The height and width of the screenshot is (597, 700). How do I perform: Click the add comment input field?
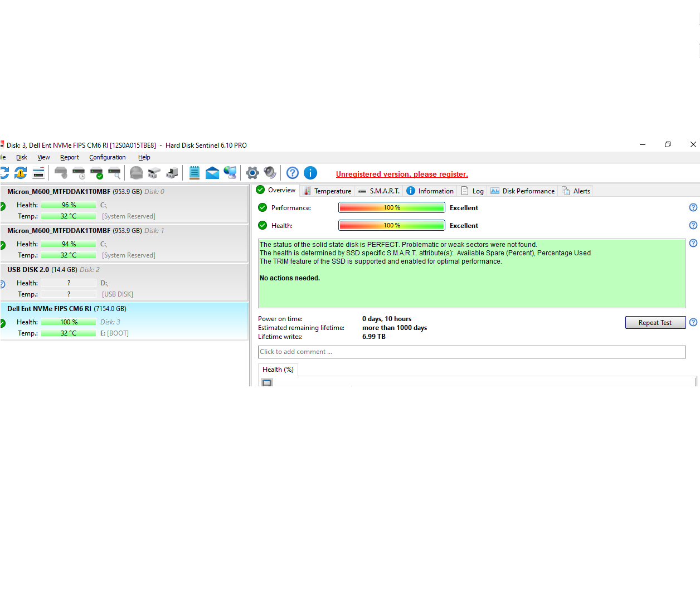click(471, 352)
